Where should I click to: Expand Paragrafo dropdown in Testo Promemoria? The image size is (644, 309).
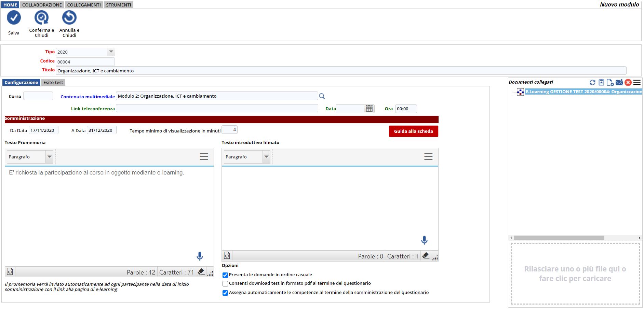point(50,157)
